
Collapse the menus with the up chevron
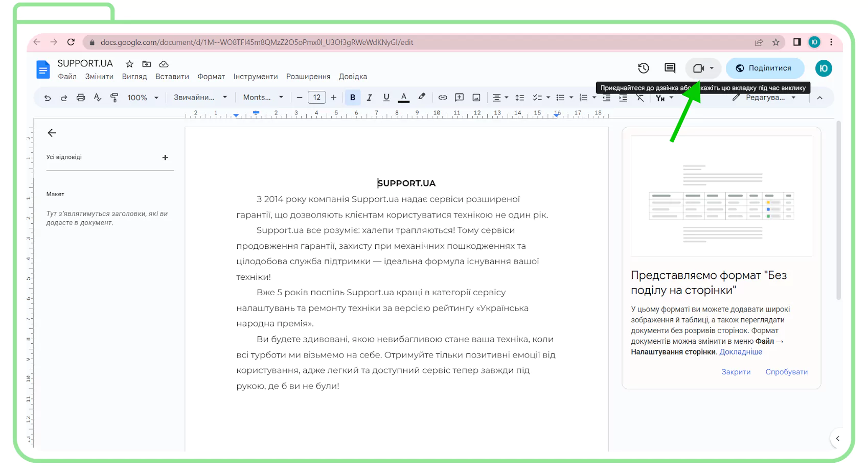pos(820,98)
